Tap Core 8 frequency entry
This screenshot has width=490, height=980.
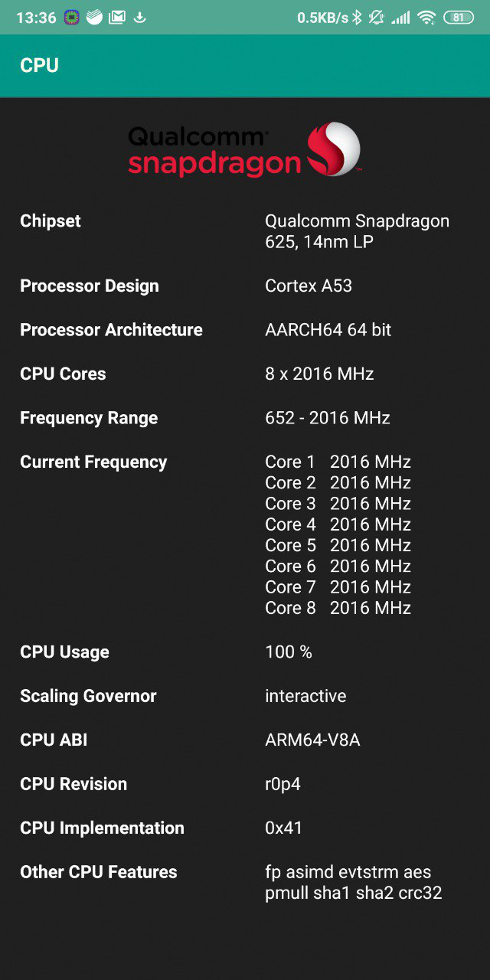(x=338, y=608)
